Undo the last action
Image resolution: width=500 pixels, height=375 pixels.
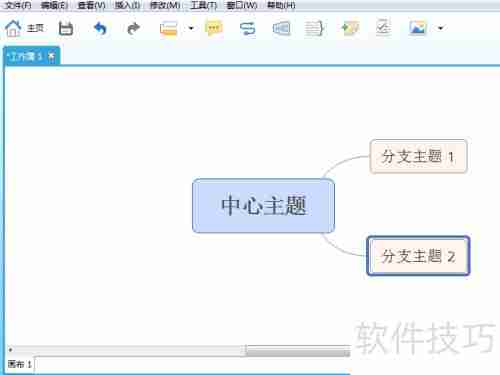point(100,28)
